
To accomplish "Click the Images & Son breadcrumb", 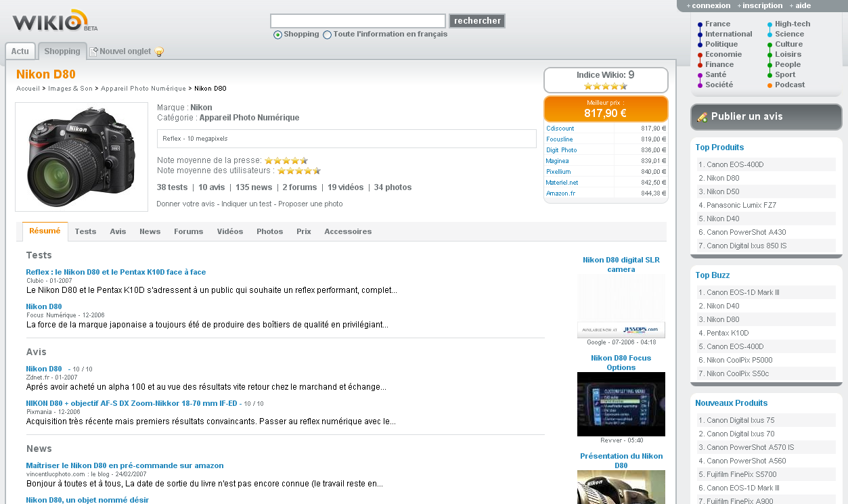I will pyautogui.click(x=70, y=89).
